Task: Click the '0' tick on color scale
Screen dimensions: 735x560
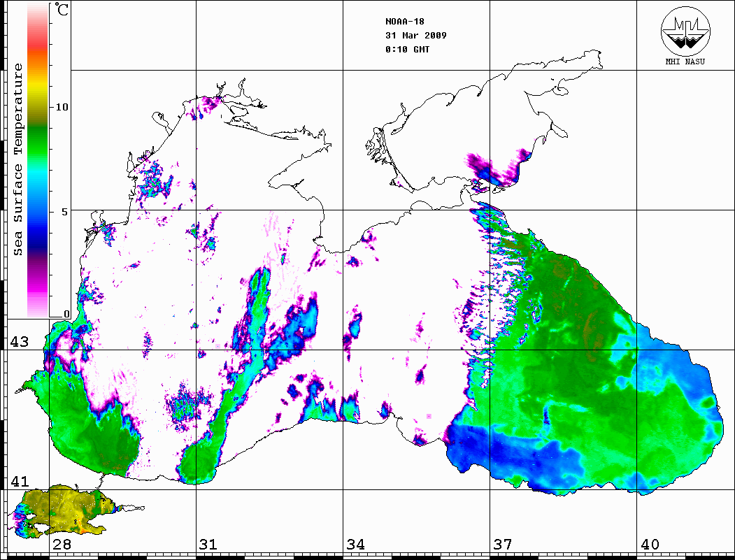Action: (x=66, y=314)
